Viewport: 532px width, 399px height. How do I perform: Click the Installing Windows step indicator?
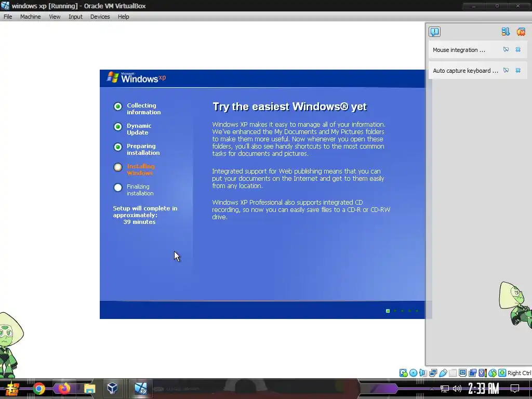pos(118,167)
